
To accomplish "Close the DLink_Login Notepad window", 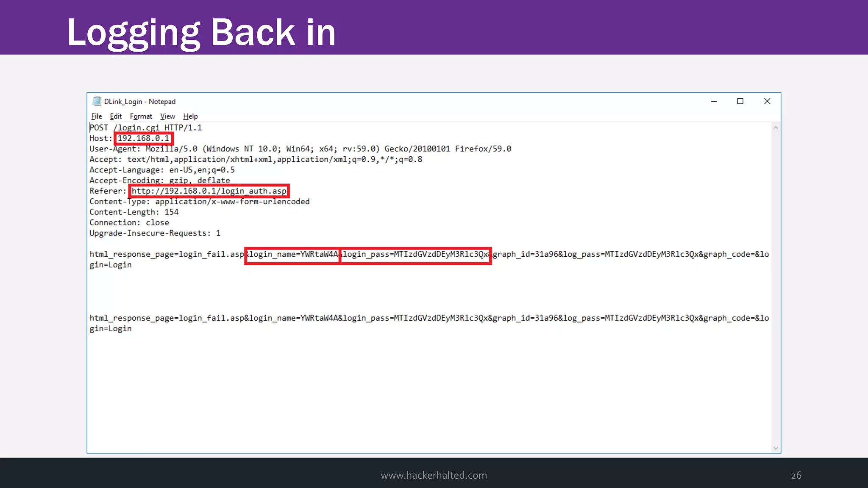I will point(767,101).
